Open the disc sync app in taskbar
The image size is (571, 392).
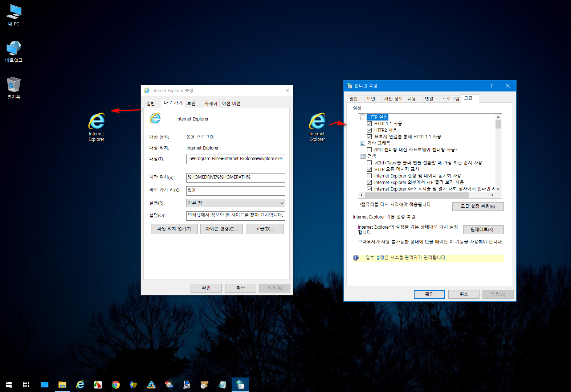pyautogui.click(x=169, y=384)
